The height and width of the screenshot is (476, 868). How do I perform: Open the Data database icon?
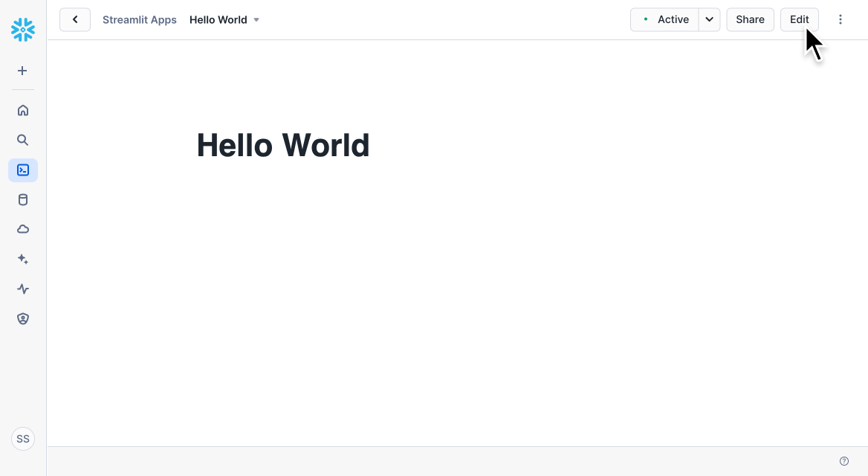pyautogui.click(x=23, y=199)
